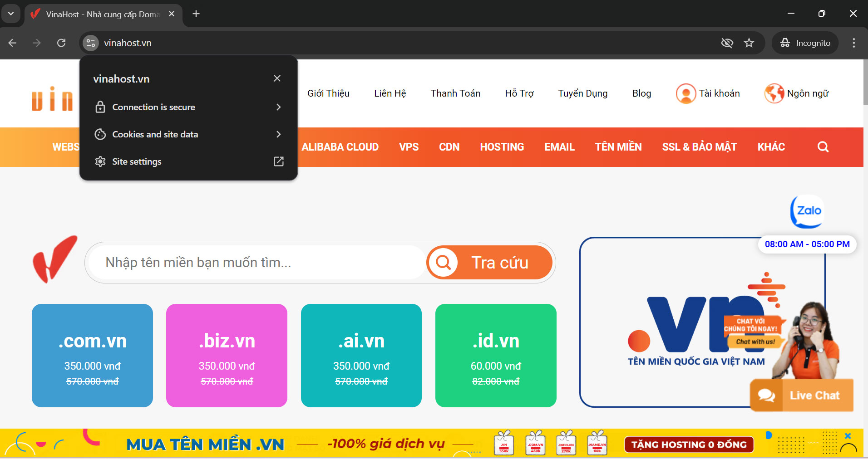The width and height of the screenshot is (868, 459).
Task: Click the .VN 550k gift tag icon
Action: pyautogui.click(x=504, y=443)
